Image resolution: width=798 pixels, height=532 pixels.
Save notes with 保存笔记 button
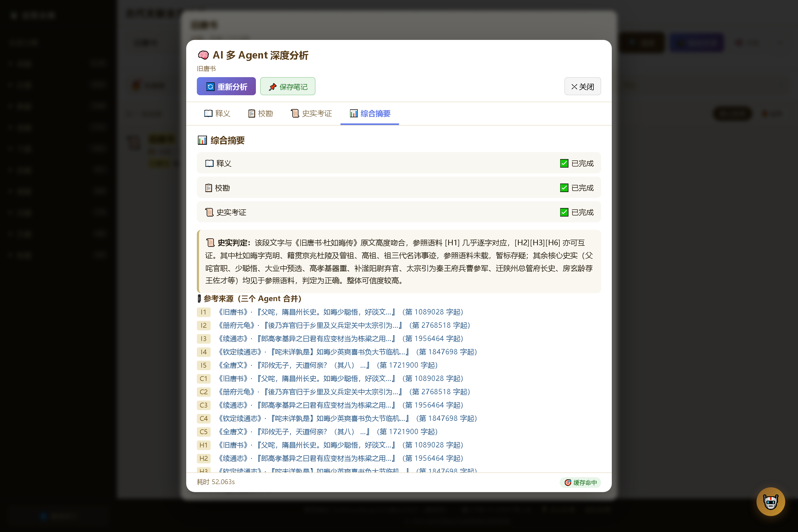(288, 86)
